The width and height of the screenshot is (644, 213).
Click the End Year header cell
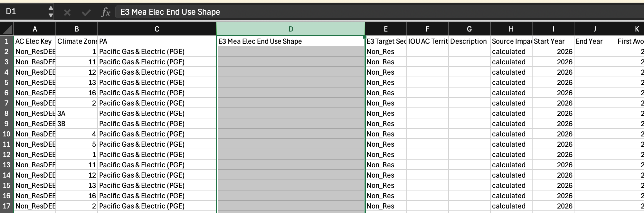click(x=595, y=41)
